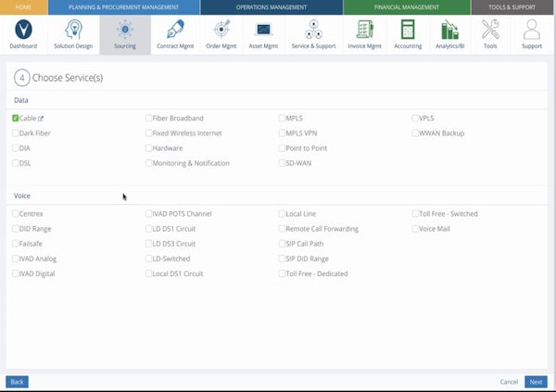Select DID Range checkbox
The image size is (556, 392).
click(x=15, y=229)
